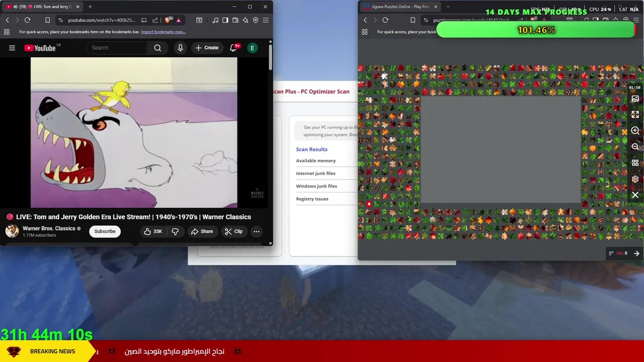Select Available memory in Scan Results
Viewport: 644px width, 362px height.
315,160
